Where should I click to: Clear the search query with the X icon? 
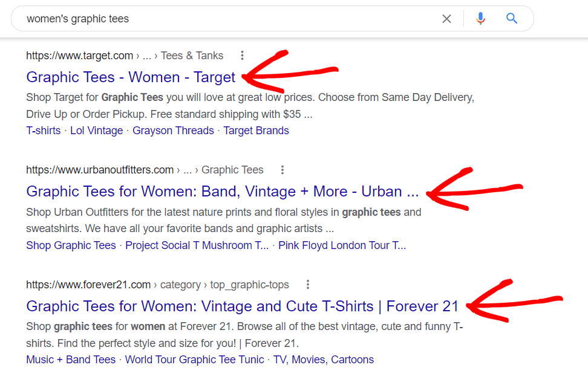point(446,19)
